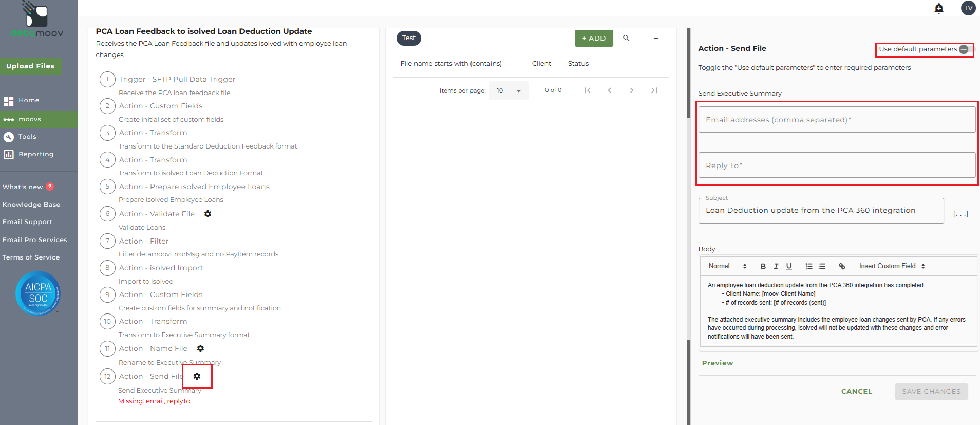The width and height of the screenshot is (980, 425).
Task: Select step 10 Action - Transform
Action: [153, 321]
